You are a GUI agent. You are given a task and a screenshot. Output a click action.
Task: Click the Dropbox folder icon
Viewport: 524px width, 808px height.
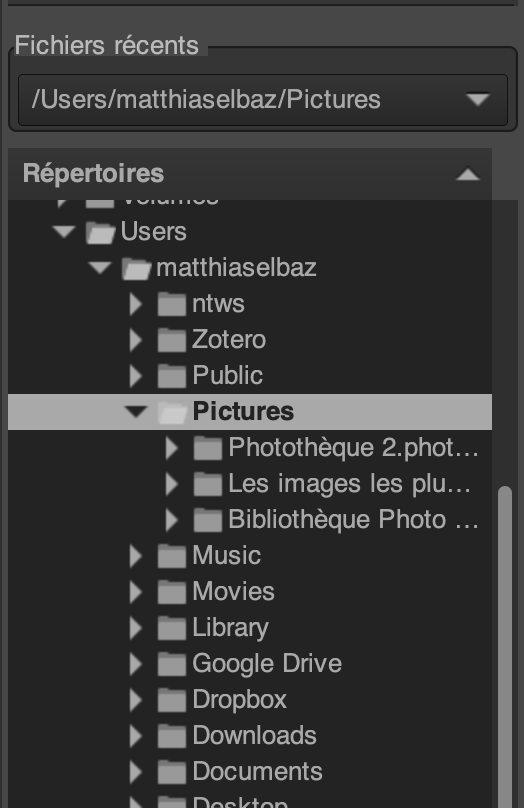click(x=172, y=700)
